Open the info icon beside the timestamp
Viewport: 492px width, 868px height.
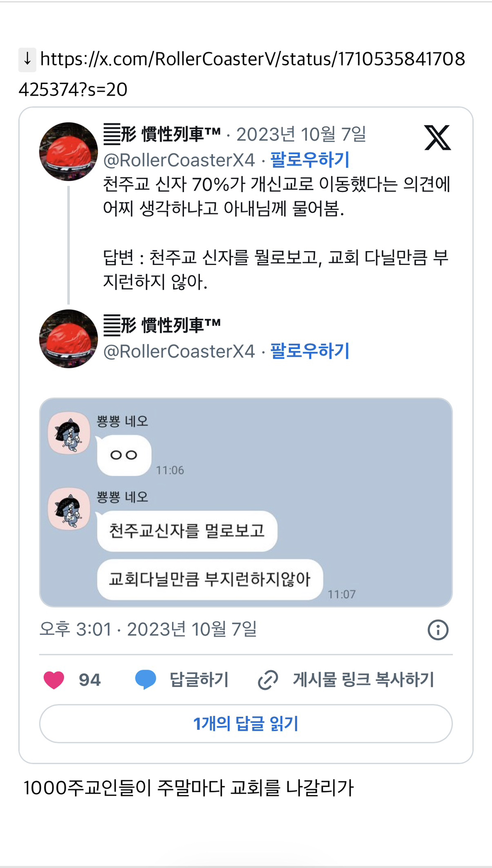[438, 630]
